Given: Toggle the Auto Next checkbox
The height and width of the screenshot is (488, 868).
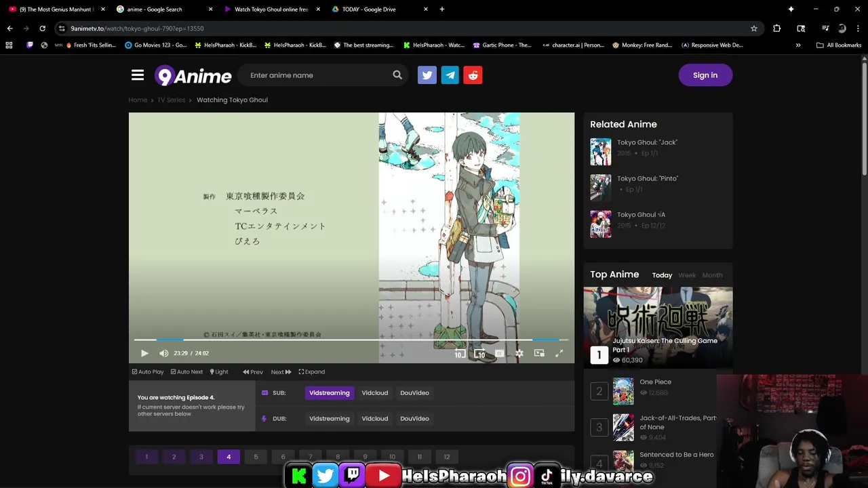Looking at the screenshot, I should coord(186,371).
